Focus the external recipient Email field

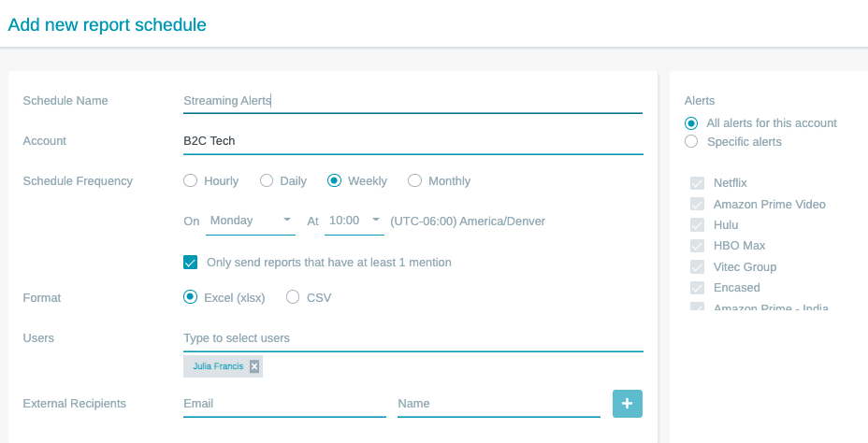click(x=284, y=404)
